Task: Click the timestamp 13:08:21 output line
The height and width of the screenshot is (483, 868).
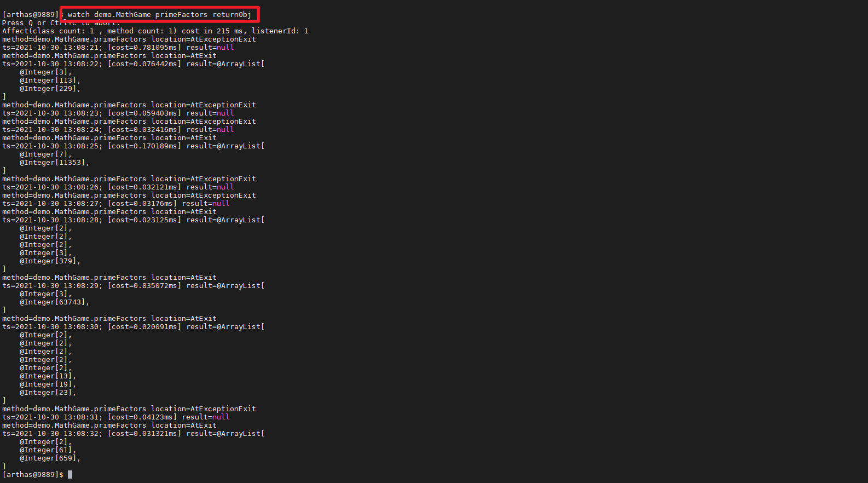Action: [x=118, y=48]
